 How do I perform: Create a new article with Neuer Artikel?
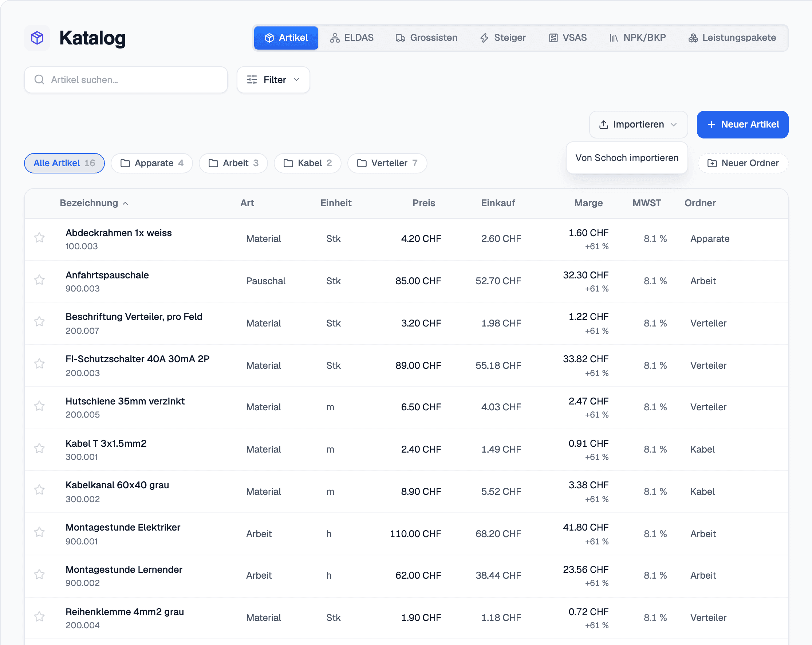pos(742,124)
